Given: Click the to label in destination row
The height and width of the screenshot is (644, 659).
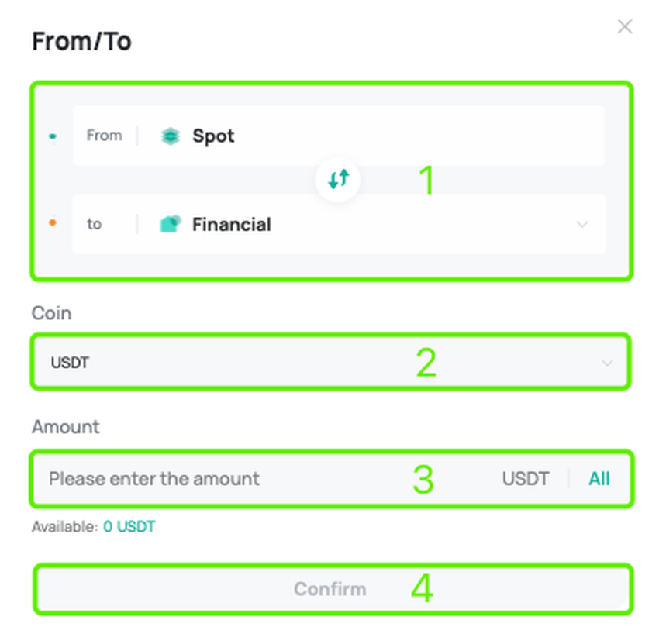Looking at the screenshot, I should pyautogui.click(x=94, y=224).
